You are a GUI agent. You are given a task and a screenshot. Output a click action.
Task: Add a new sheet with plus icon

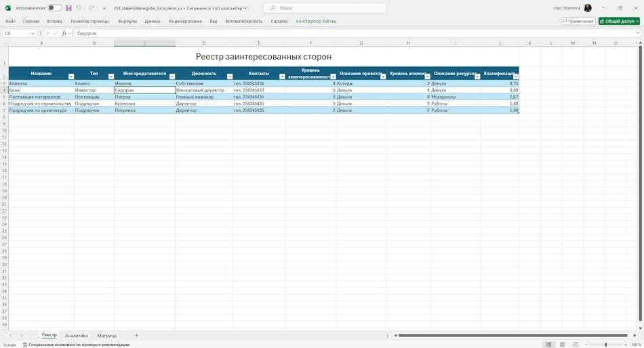point(136,335)
